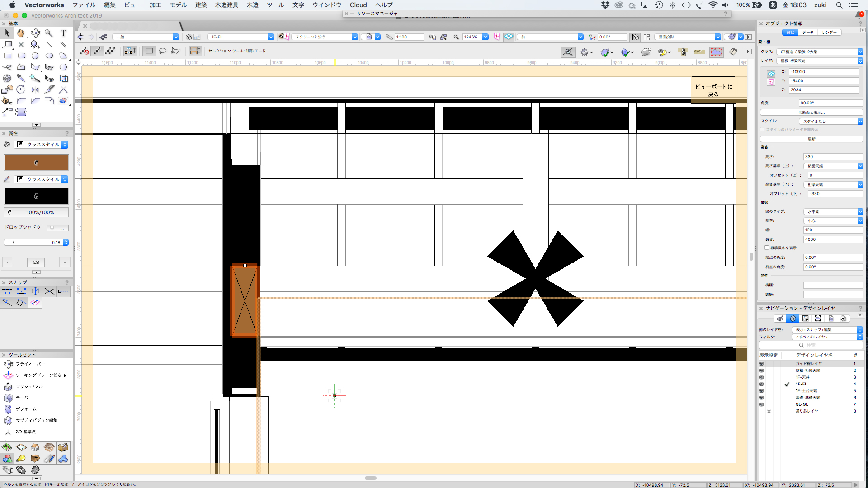Select the 1F-土台天端 layer row
868x488 pixels.
pyautogui.click(x=811, y=391)
